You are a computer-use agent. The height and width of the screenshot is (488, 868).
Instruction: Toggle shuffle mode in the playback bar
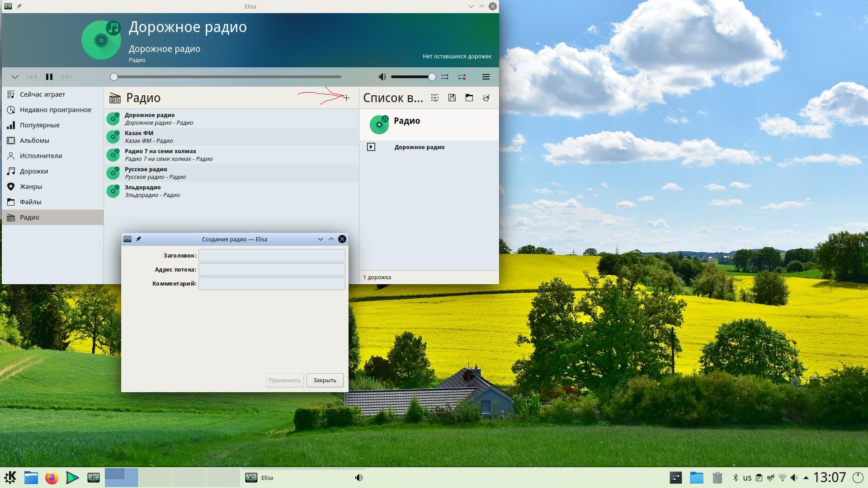(x=445, y=77)
